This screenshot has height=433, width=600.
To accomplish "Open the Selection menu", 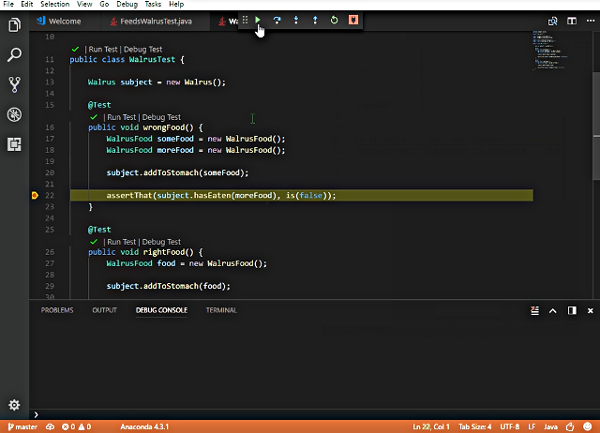I will click(x=55, y=4).
